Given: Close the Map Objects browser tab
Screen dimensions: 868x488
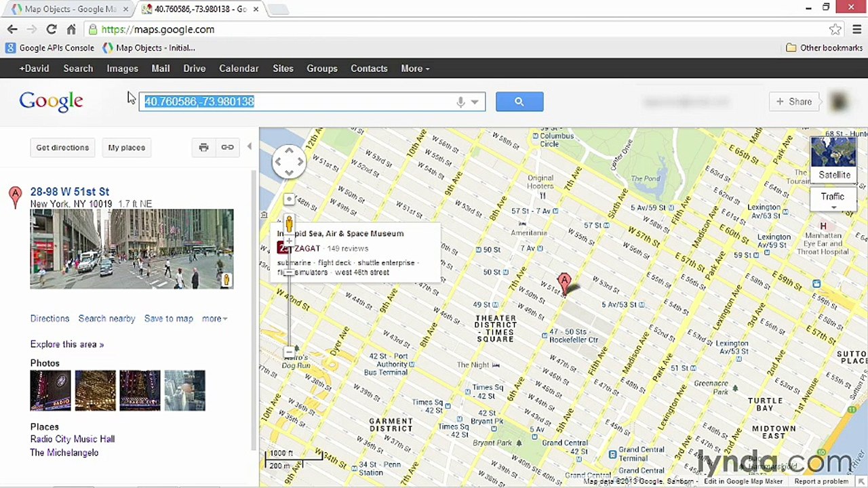Looking at the screenshot, I should (125, 9).
